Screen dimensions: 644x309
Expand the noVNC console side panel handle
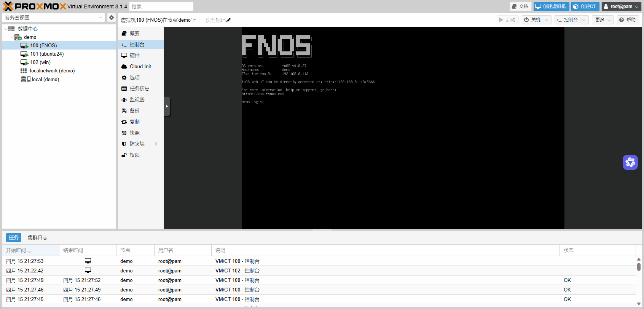click(167, 106)
